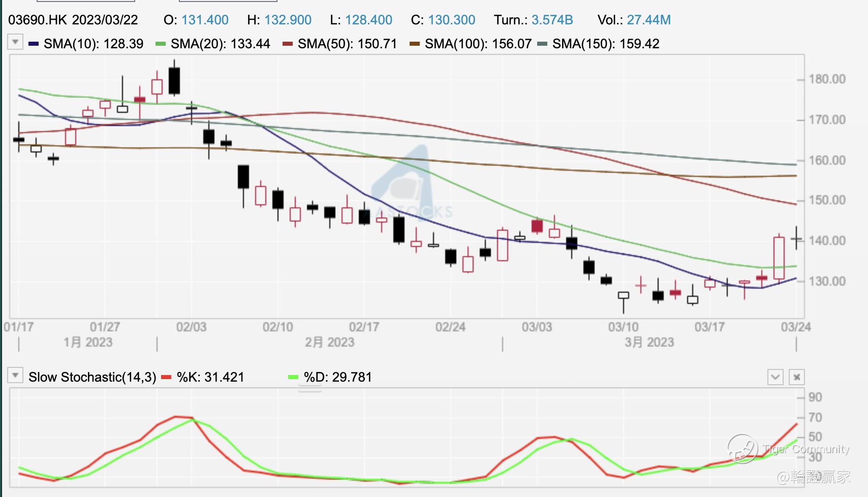This screenshot has width=868, height=497.
Task: Click the 70 level on stochastic axis
Action: point(815,418)
